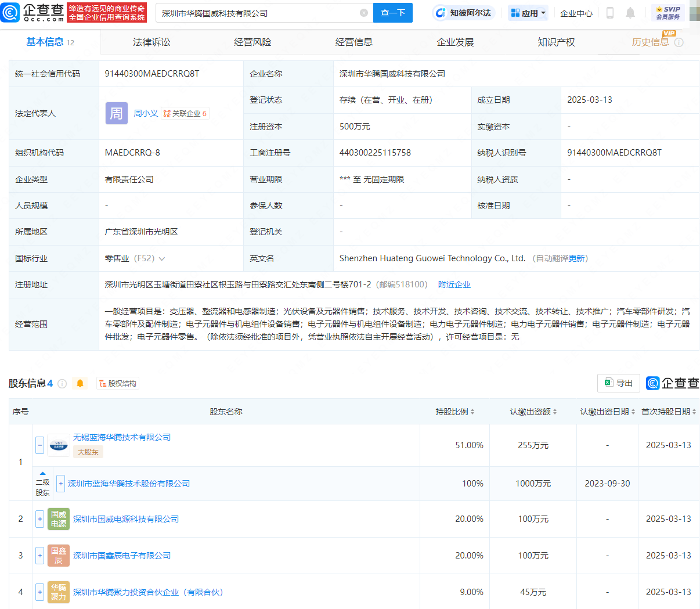Open shareholder 深圳市国鑫辰电子有限公司

pos(122,556)
